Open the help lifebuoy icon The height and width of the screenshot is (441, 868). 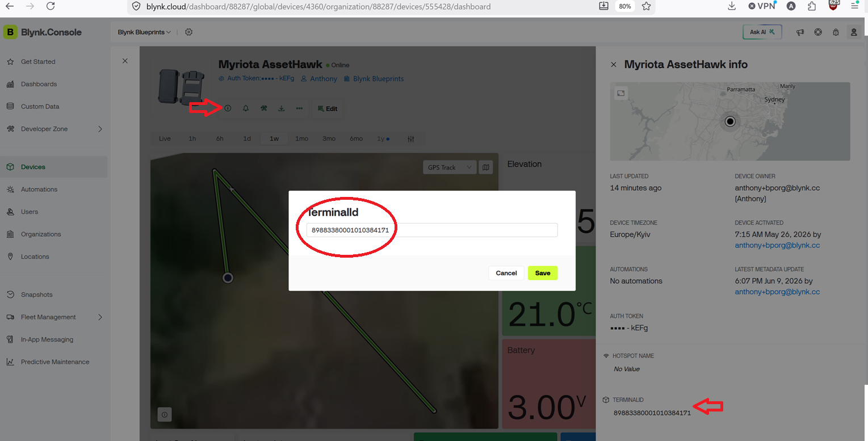pyautogui.click(x=818, y=32)
